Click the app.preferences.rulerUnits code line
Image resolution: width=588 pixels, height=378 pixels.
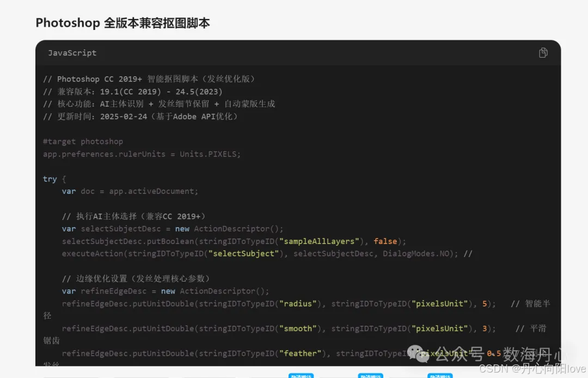(142, 154)
